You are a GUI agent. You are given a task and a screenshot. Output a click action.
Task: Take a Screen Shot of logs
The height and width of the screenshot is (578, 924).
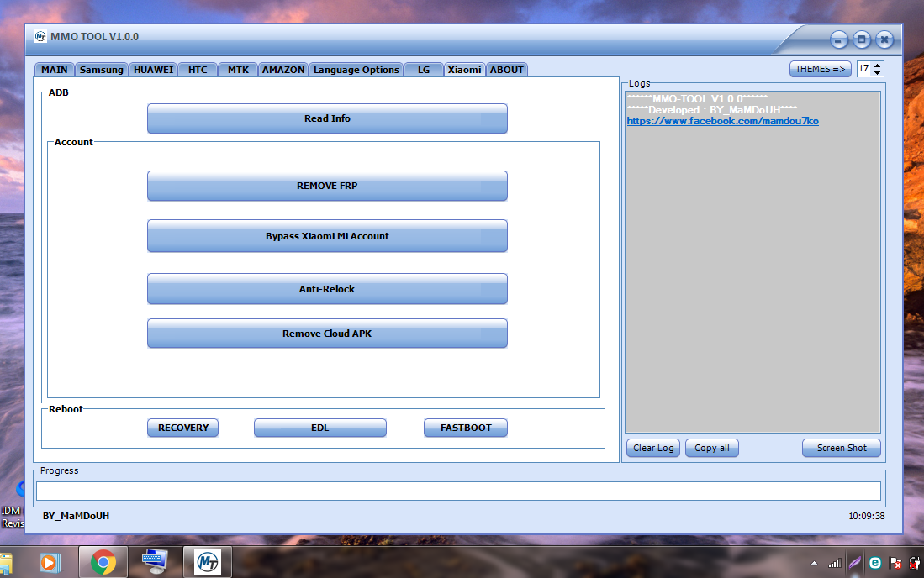pyautogui.click(x=842, y=448)
